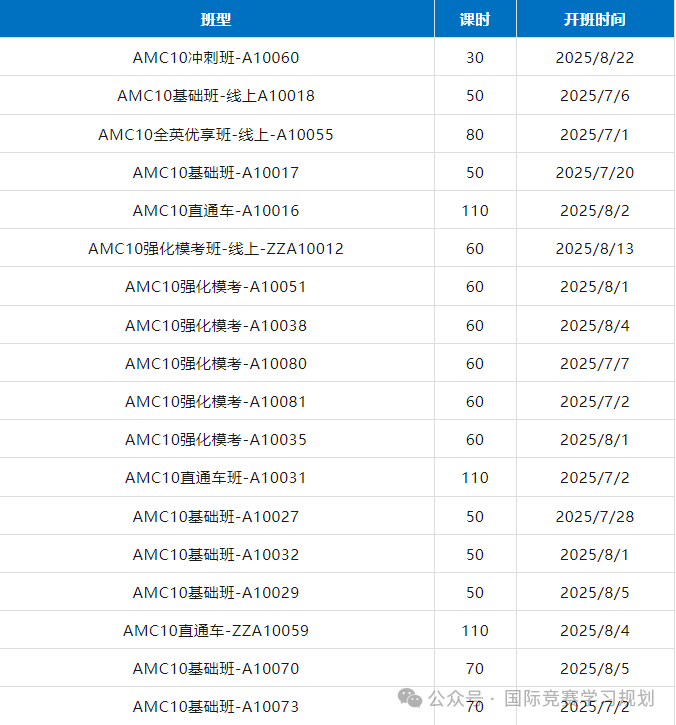
Task: Click the 课时 column header
Action: tap(475, 19)
